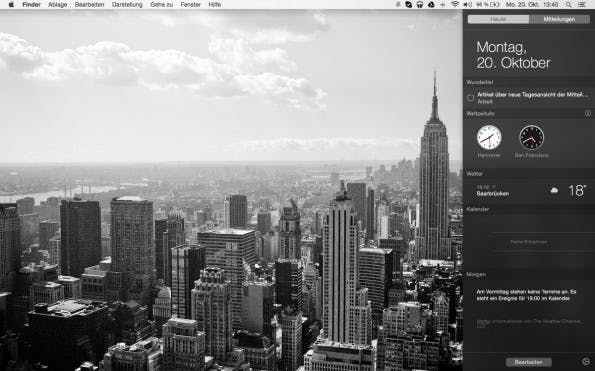Switch to the Heute tab
595x371 pixels.
pyautogui.click(x=498, y=19)
